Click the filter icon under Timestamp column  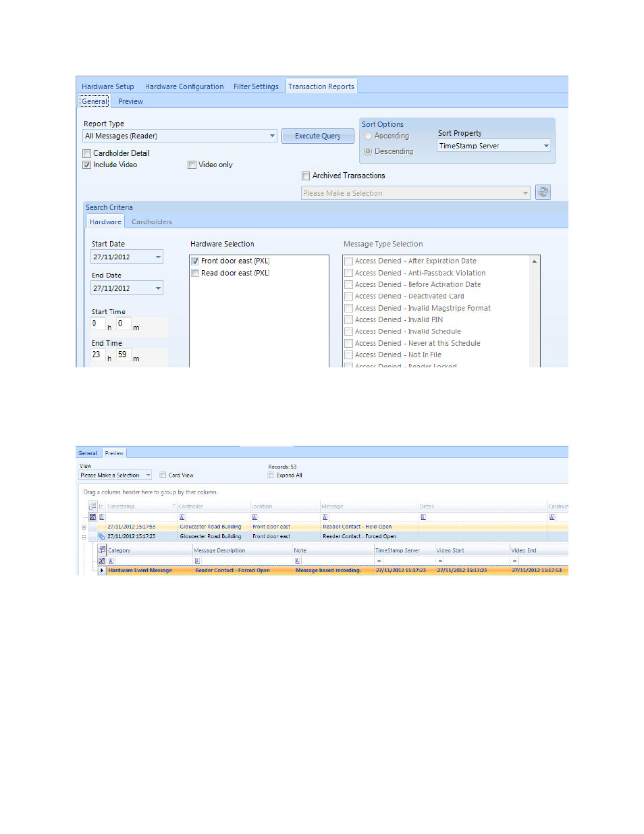coord(102,517)
